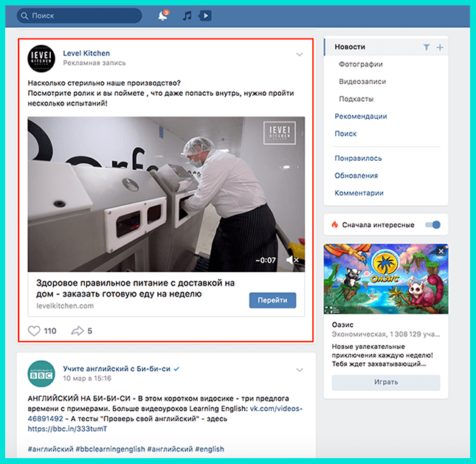Close the Оазис game ad

tap(441, 251)
